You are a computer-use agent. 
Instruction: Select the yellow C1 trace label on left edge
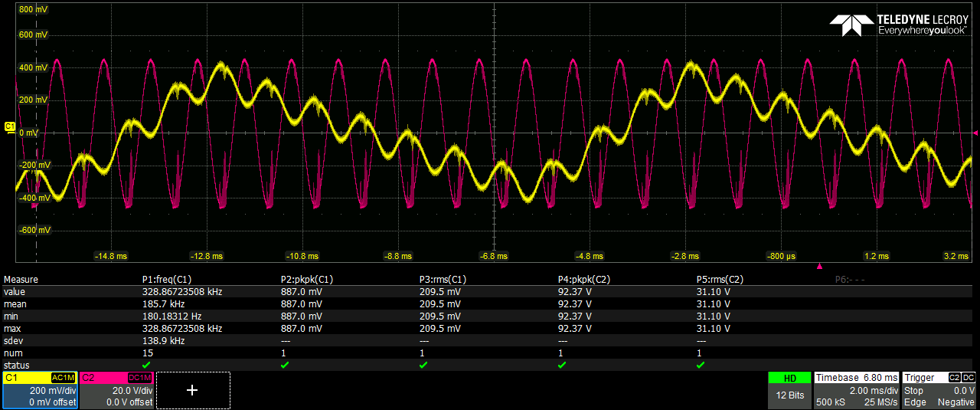tap(10, 126)
